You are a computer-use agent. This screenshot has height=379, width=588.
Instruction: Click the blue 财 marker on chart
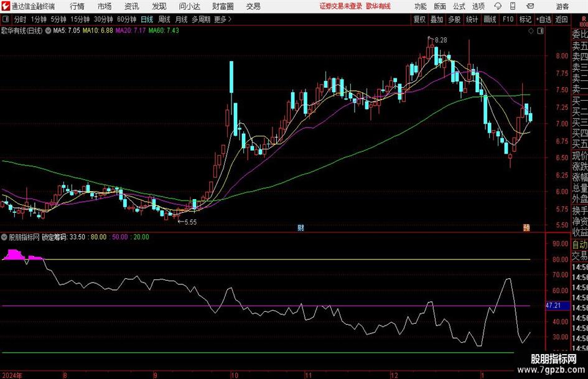coord(301,227)
